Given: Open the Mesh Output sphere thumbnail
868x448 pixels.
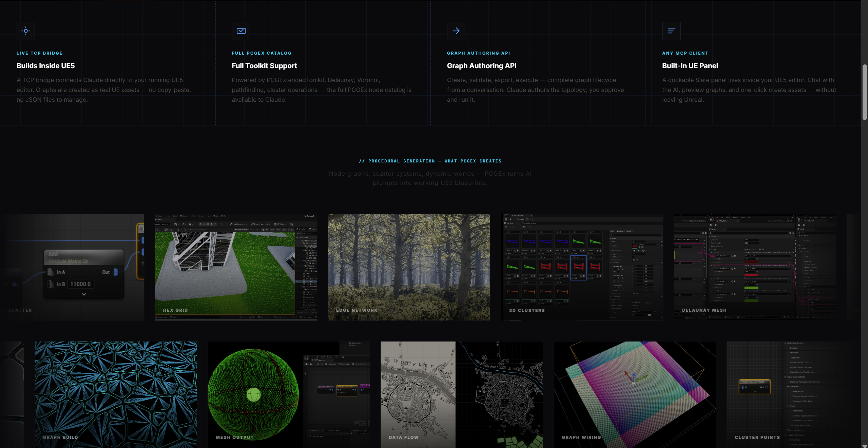Looking at the screenshot, I should pyautogui.click(x=289, y=394).
